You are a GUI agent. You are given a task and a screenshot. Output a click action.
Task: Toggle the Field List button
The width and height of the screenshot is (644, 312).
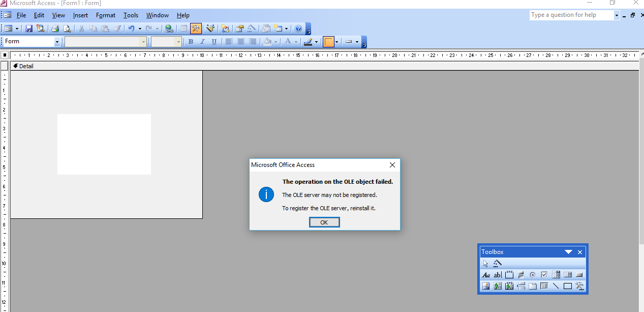point(184,29)
